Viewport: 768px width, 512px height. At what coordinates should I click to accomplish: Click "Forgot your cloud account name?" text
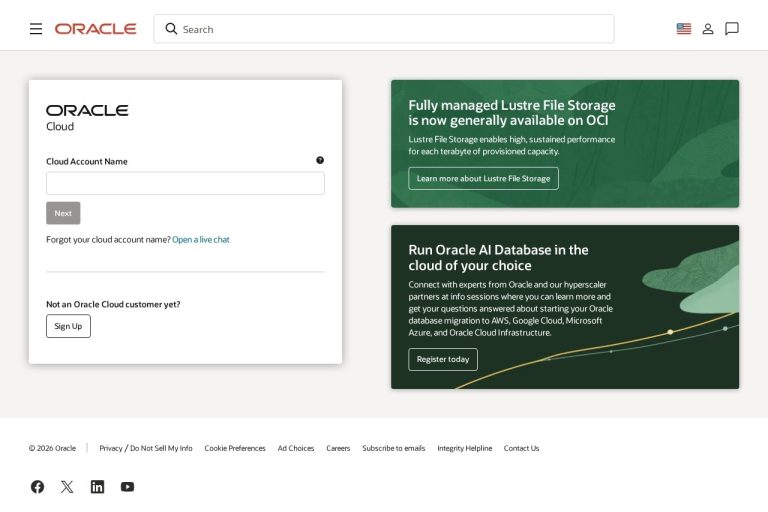[x=108, y=240]
